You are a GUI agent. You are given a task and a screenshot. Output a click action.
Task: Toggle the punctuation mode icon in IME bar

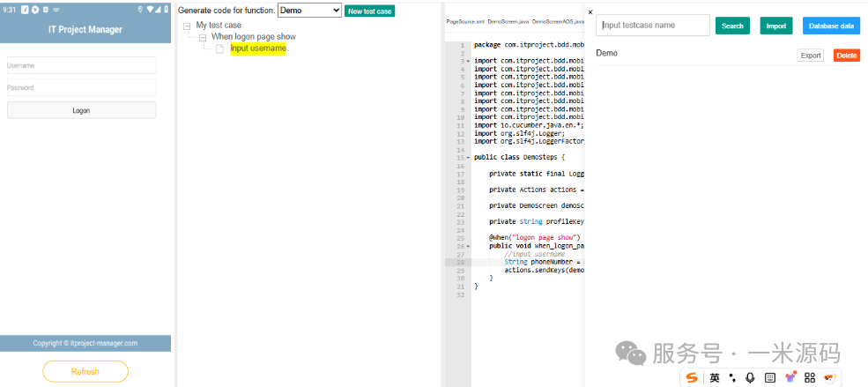[x=732, y=378]
